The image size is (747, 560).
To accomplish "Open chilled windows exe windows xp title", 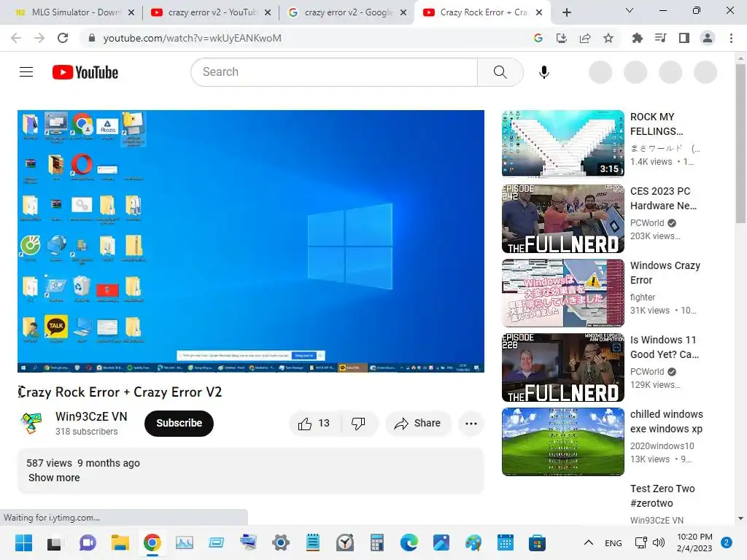I will pos(667,421).
